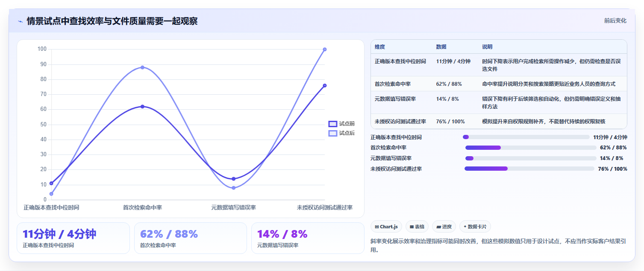This screenshot has height=271, width=644.
Task: Click the small icon before the header title
Action: (x=20, y=21)
